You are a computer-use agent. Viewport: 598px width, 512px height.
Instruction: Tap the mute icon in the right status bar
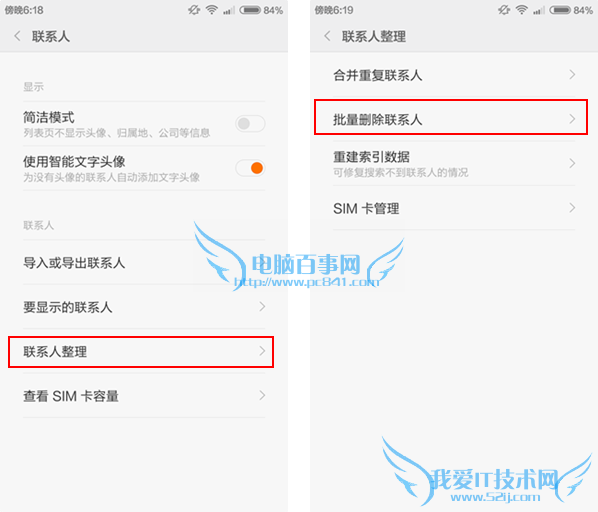coord(504,10)
